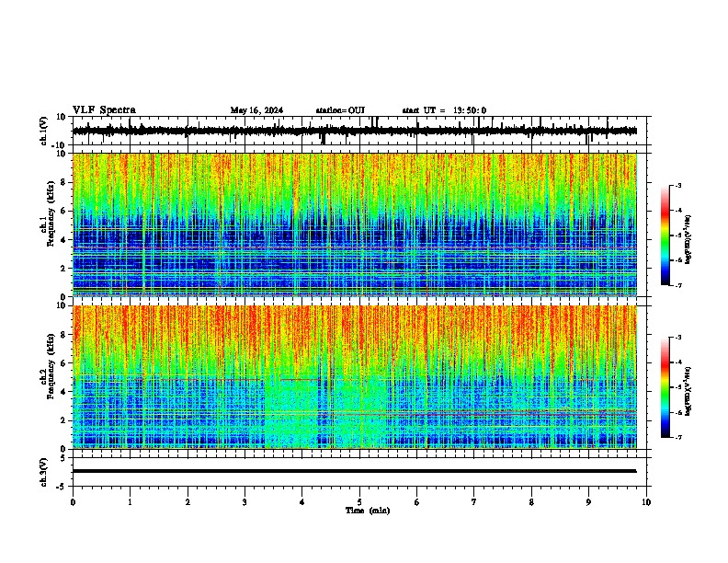Click the ch.2 "Frequency (kHz)" axis label
The width and height of the screenshot is (728, 563).
51,366
